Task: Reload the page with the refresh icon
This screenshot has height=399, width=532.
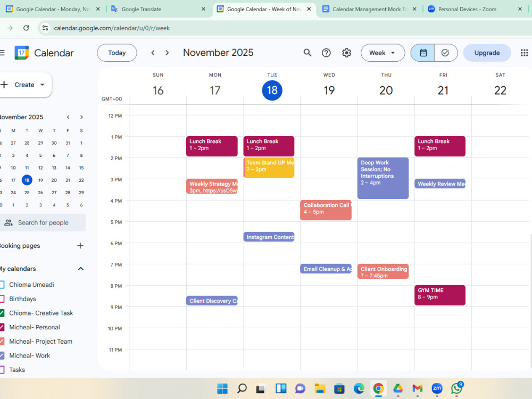Action: [26, 28]
